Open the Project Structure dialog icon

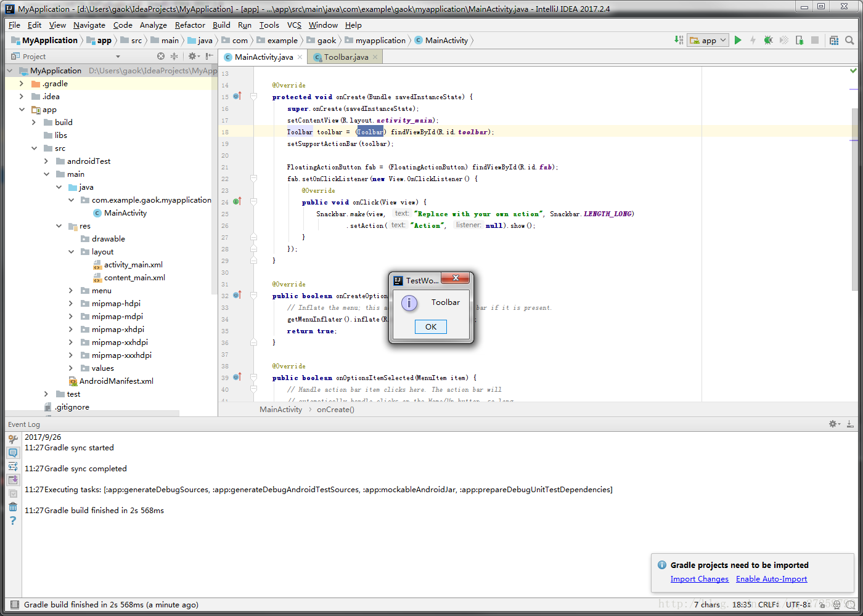click(834, 40)
